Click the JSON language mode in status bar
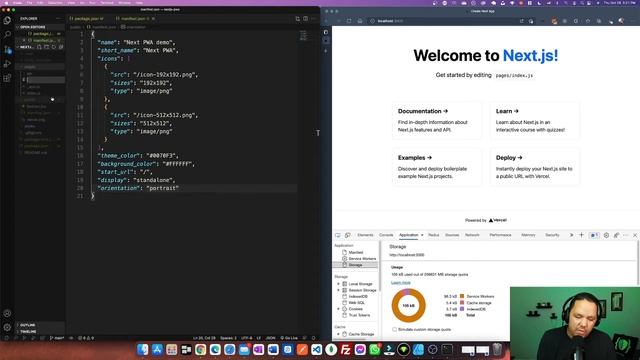This screenshot has width=640, height=360. coord(271,338)
